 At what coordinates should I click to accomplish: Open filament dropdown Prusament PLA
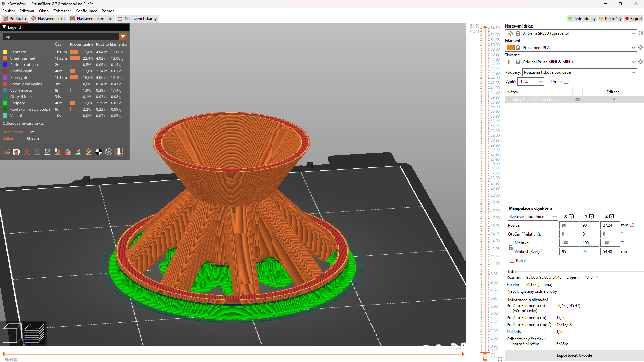tap(571, 48)
